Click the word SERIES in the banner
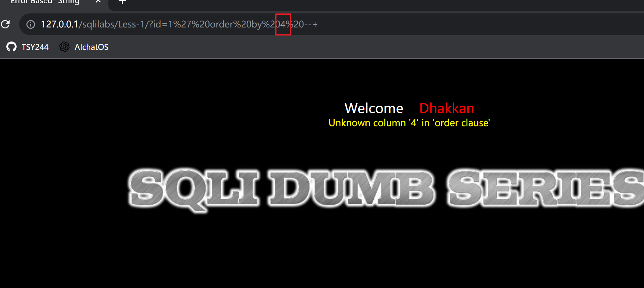This screenshot has width=644, height=288. (x=545, y=188)
